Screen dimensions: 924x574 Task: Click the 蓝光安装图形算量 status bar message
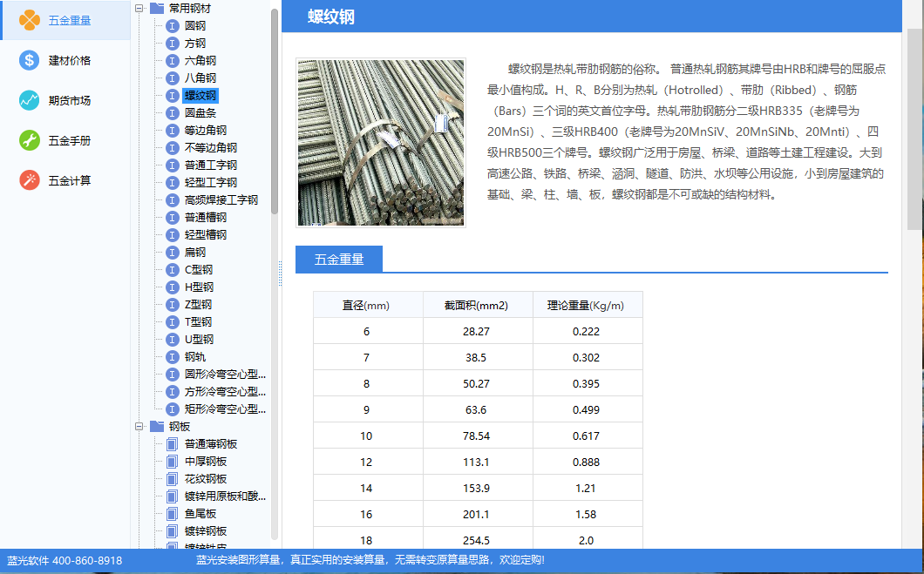(x=370, y=560)
